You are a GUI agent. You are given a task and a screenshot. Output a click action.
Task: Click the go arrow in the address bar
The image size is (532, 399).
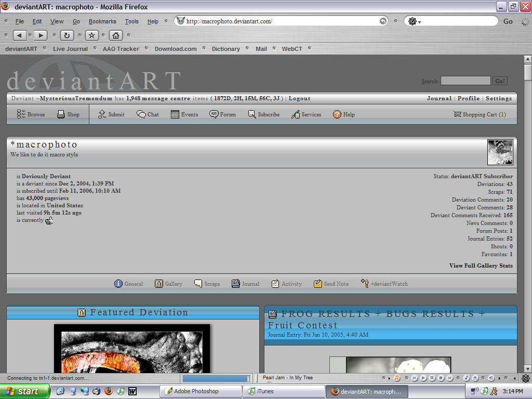pyautogui.click(x=383, y=21)
